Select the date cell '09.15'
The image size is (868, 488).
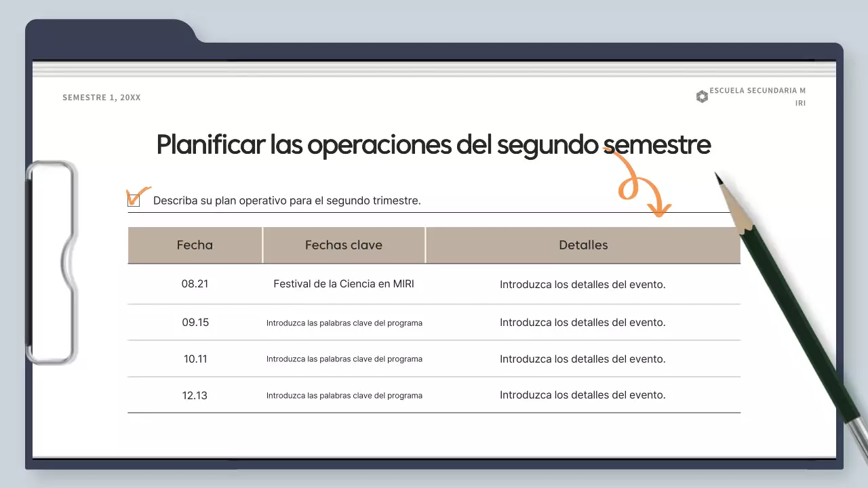coord(195,323)
